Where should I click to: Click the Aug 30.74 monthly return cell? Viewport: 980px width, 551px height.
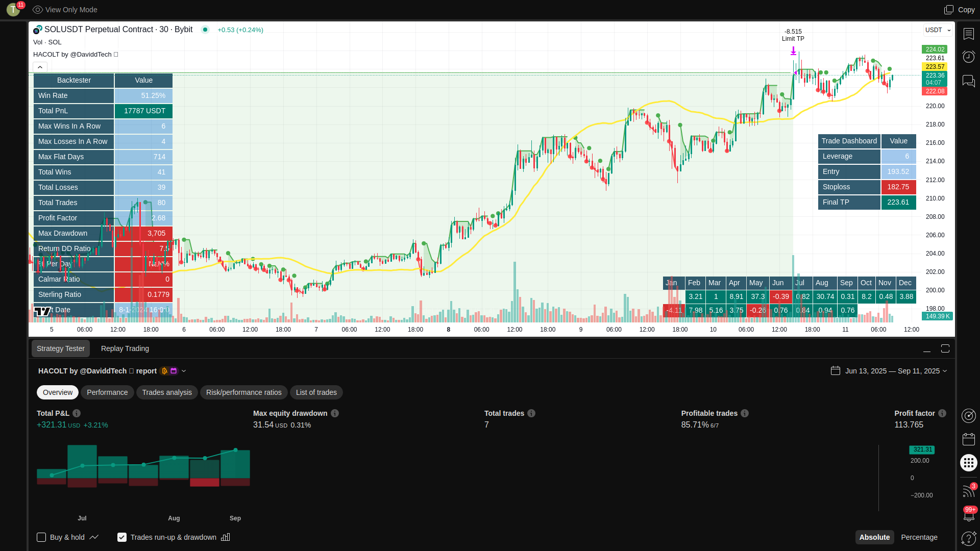pos(825,296)
